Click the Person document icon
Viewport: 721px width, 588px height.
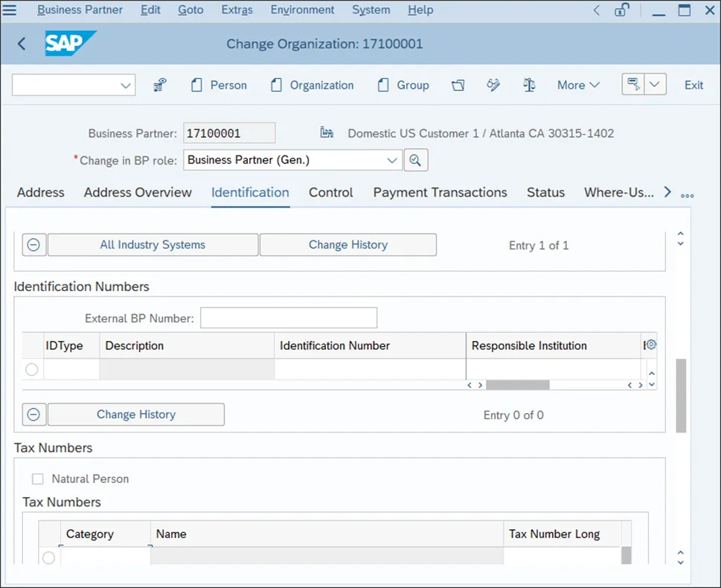[196, 85]
